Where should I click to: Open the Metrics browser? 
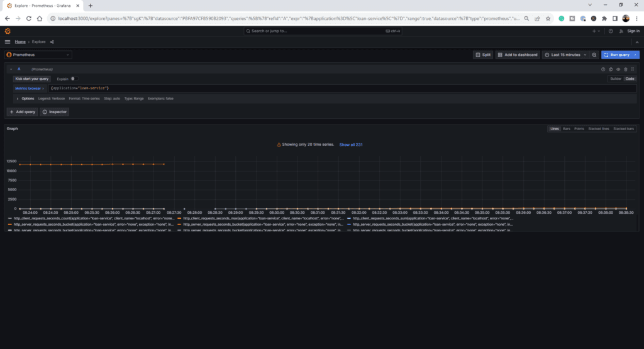29,88
